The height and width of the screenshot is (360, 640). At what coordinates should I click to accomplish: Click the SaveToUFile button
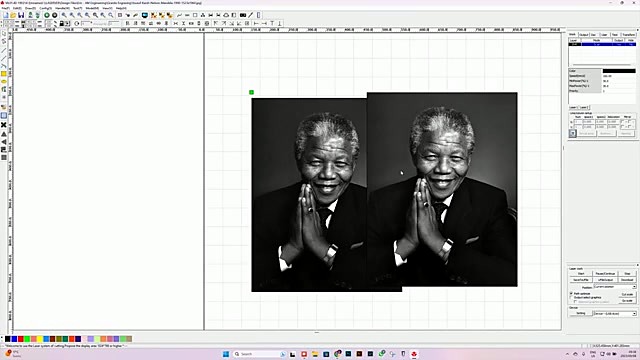[581, 280]
